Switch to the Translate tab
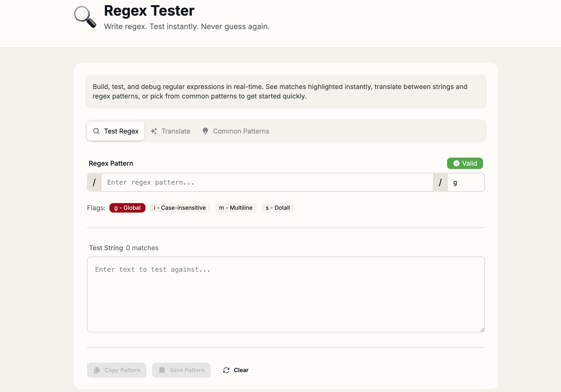The height and width of the screenshot is (392, 561). (x=170, y=131)
